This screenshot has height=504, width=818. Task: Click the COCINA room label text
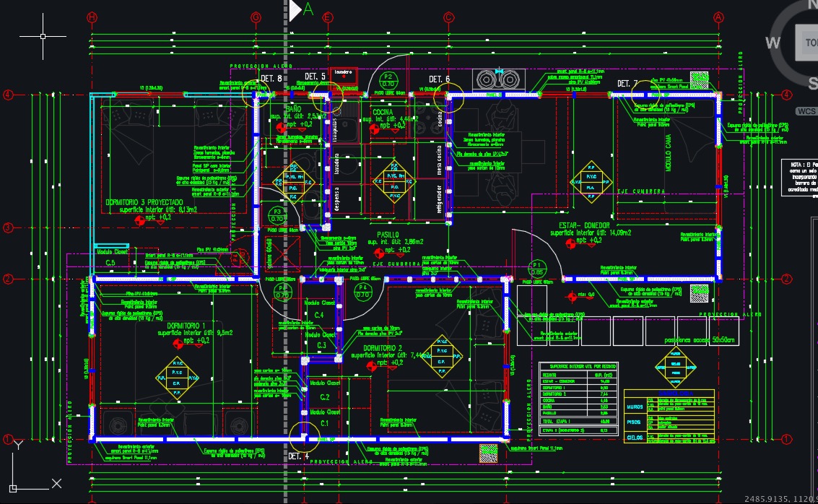pyautogui.click(x=383, y=113)
